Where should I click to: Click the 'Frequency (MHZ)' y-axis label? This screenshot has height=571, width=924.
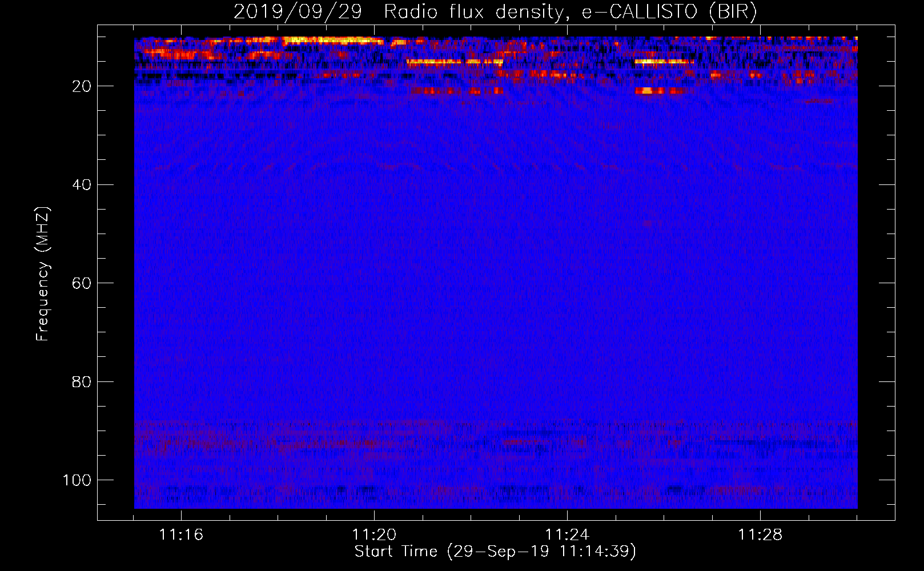[x=43, y=274]
